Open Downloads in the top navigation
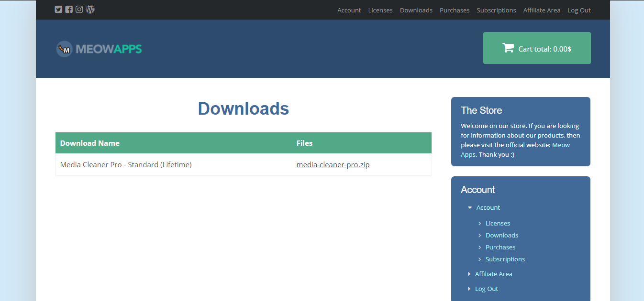Viewport: 644px width, 301px height. pos(416,10)
